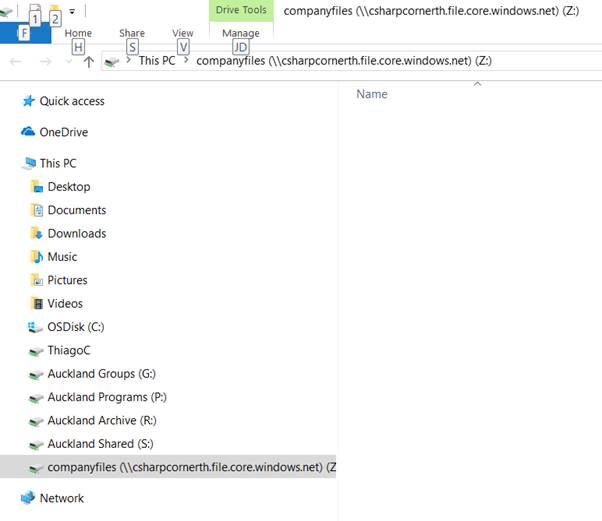Viewport: 602px width, 521px height.
Task: Open the recent locations dropdown arrow
Action: click(69, 61)
